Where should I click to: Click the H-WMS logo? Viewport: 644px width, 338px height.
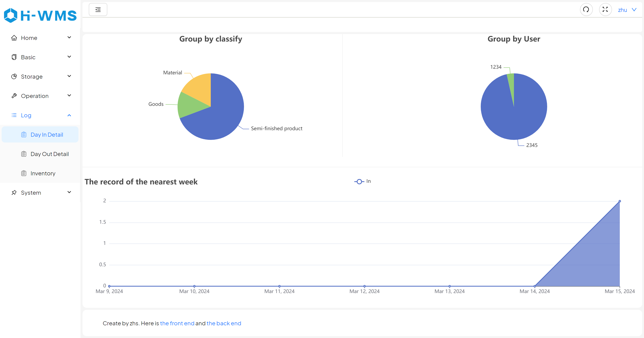40,15
